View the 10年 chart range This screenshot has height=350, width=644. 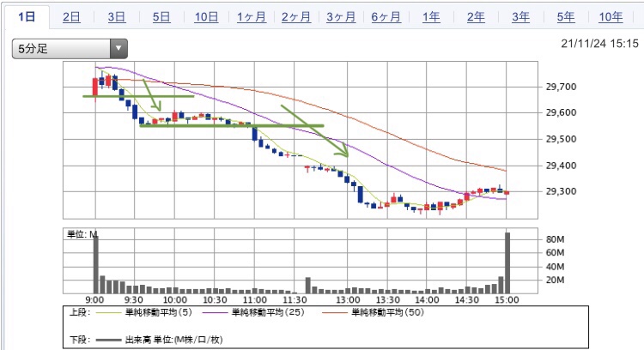[611, 17]
